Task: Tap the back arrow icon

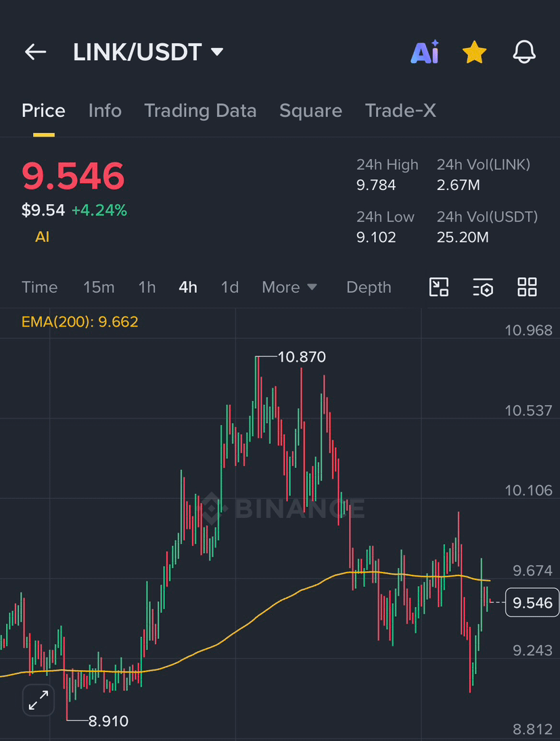Action: [x=35, y=52]
